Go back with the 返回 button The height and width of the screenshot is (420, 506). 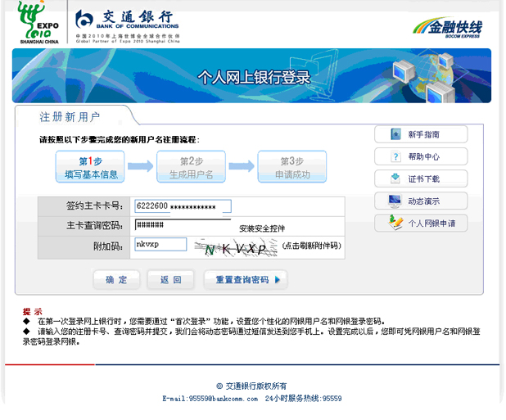point(170,280)
